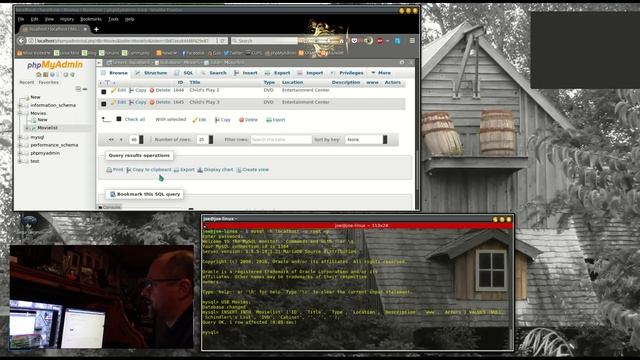Click the red Adblock toolbar icon
The width and height of the screenshot is (640, 360).
[x=380, y=41]
